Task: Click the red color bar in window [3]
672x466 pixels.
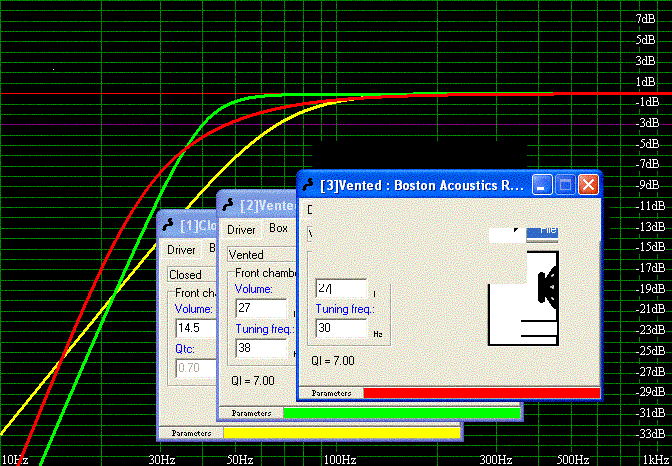Action: (x=482, y=393)
